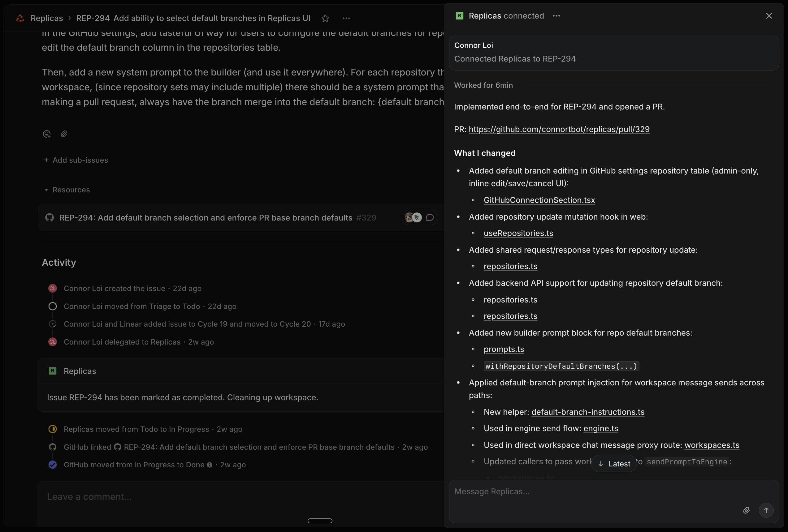Open the prompts.ts file link

(504, 350)
